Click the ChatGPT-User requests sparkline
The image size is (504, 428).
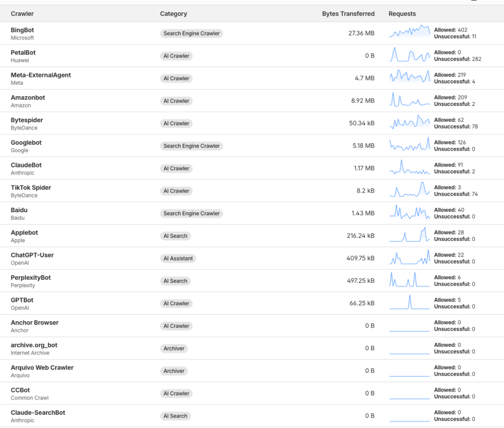tap(409, 257)
